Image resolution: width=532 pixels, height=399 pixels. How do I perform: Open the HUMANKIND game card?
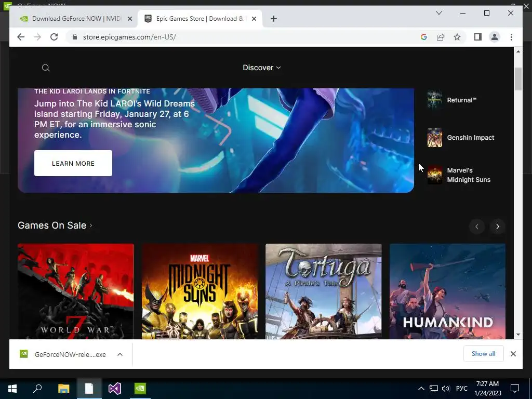click(447, 291)
